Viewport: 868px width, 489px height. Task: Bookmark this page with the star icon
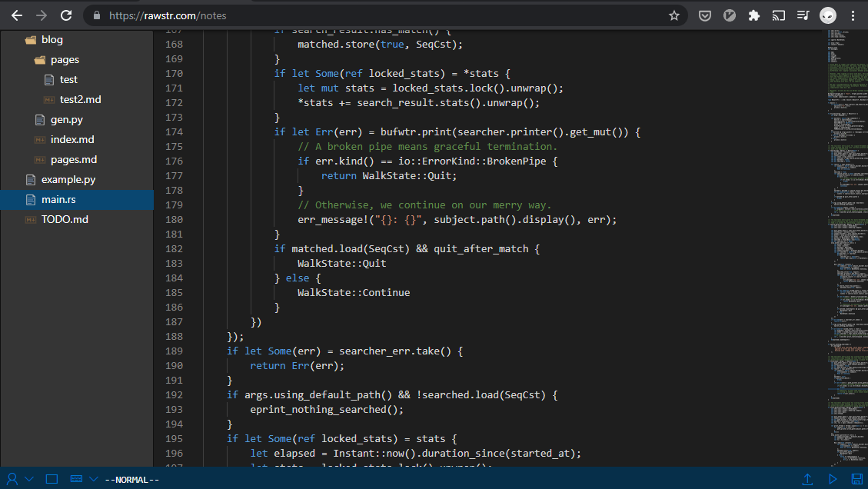click(x=674, y=15)
